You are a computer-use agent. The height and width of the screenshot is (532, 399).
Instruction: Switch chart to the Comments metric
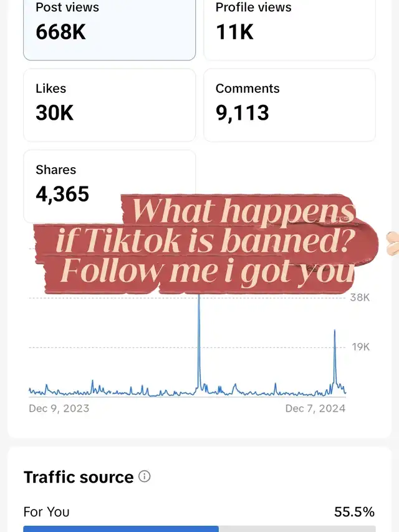click(289, 105)
